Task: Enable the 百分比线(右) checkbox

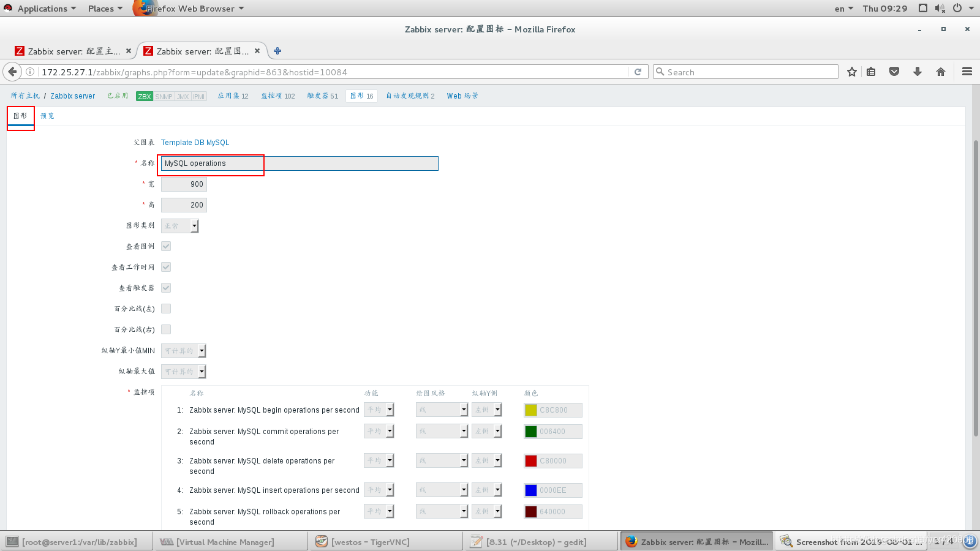Action: pyautogui.click(x=166, y=329)
